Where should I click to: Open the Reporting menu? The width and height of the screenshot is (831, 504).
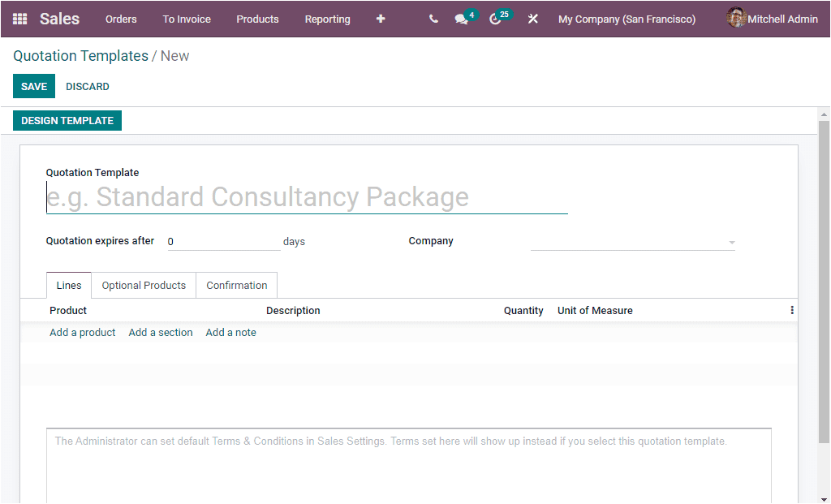click(327, 19)
